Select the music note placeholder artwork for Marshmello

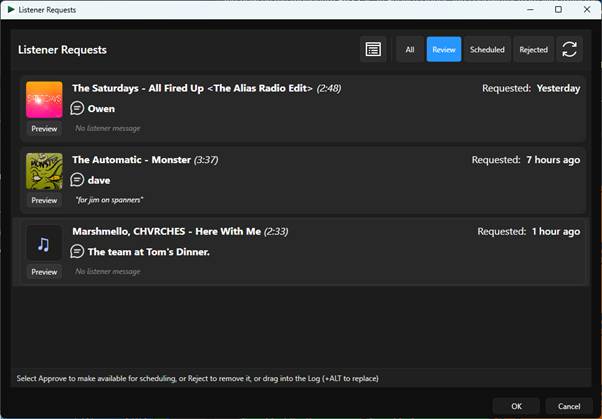pos(44,243)
